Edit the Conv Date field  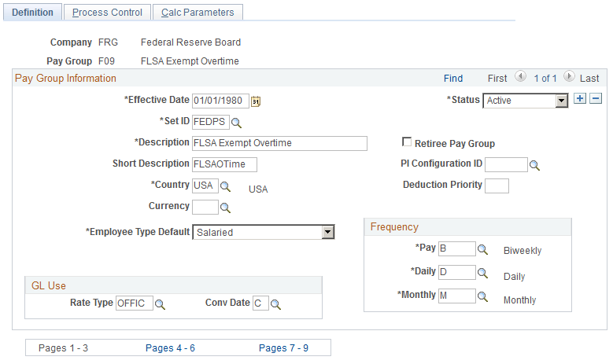(260, 303)
